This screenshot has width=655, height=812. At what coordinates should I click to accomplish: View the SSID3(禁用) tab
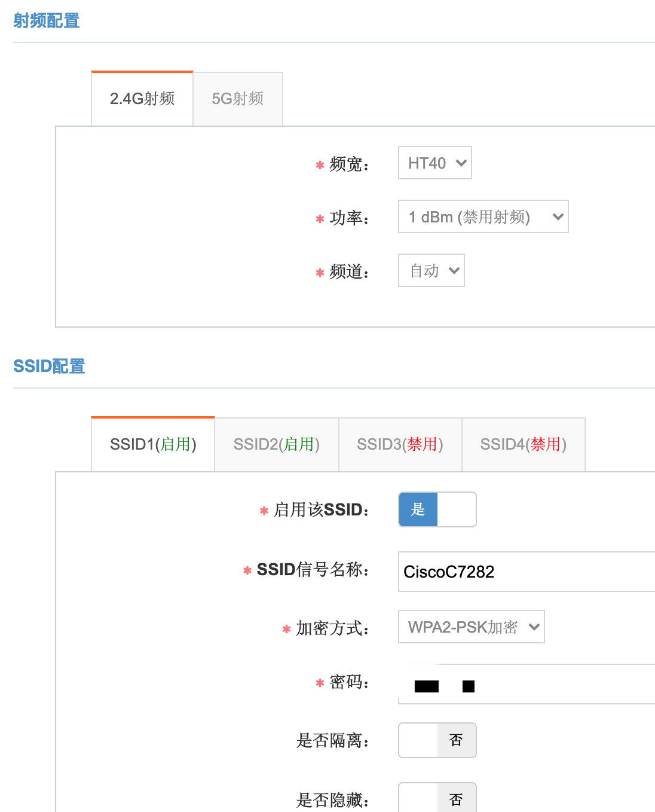coord(399,444)
